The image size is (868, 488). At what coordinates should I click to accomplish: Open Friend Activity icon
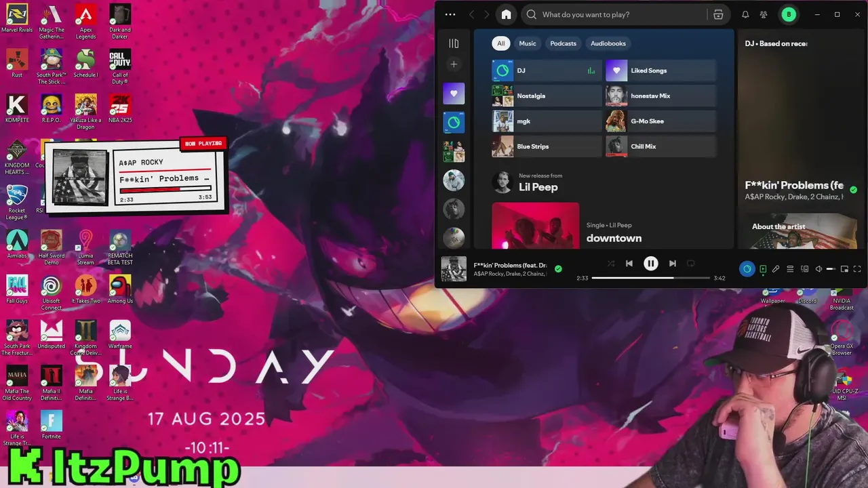pos(764,14)
